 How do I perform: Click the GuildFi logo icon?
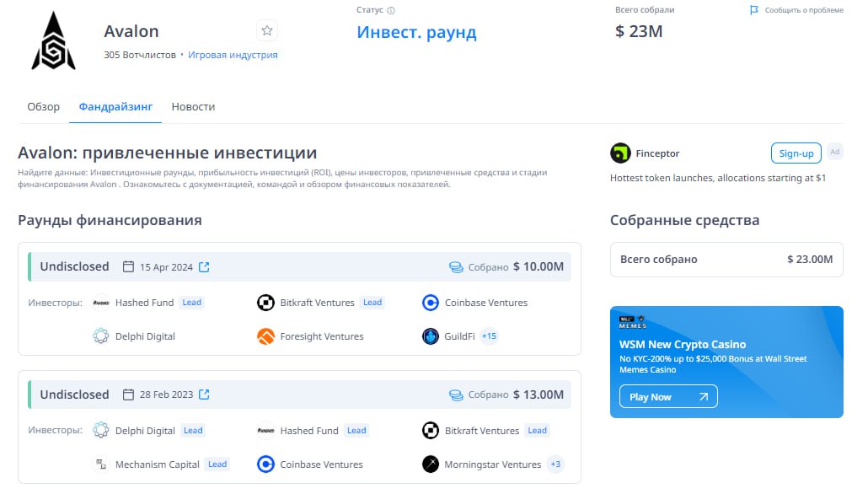click(430, 336)
